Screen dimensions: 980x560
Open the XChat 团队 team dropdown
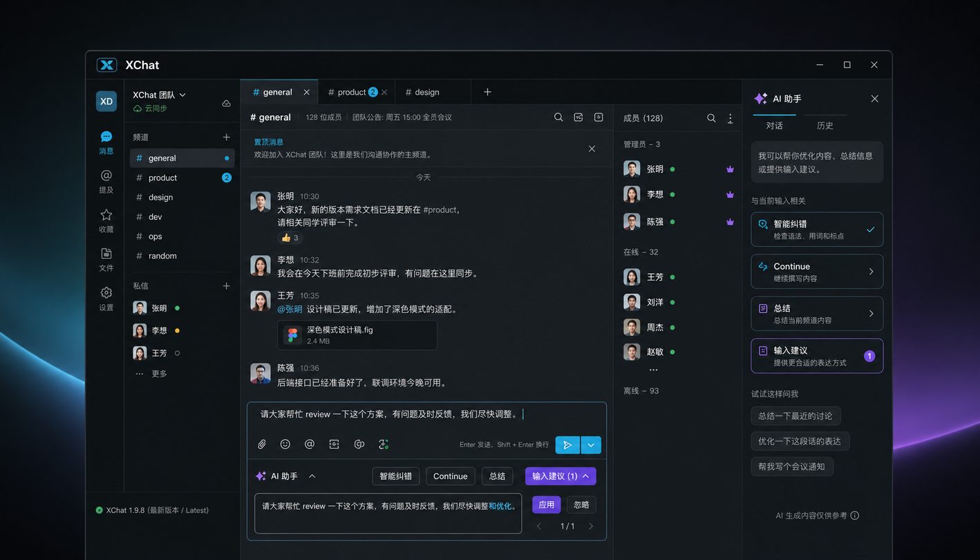pyautogui.click(x=160, y=95)
